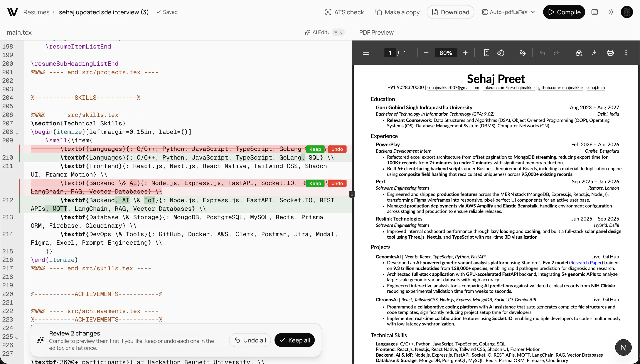
Task: Zoom out the PDF preview
Action: (426, 53)
